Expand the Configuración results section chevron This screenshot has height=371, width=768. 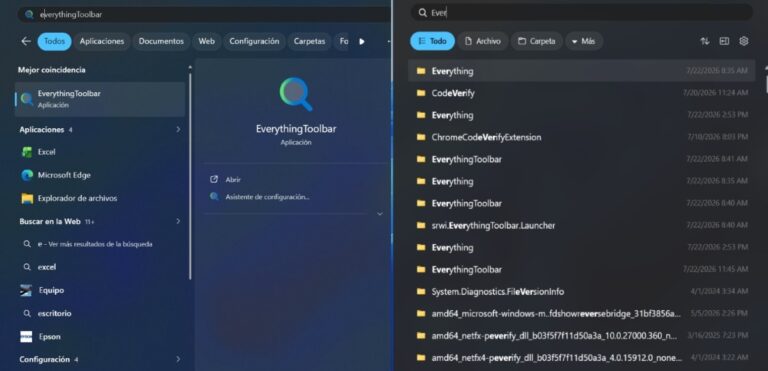click(178, 360)
